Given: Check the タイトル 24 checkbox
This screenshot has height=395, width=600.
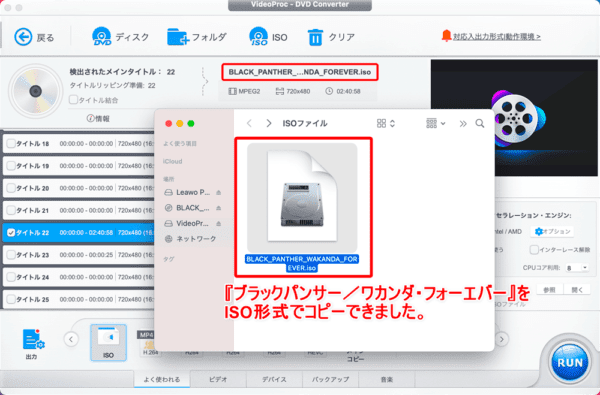Looking at the screenshot, I should (11, 277).
